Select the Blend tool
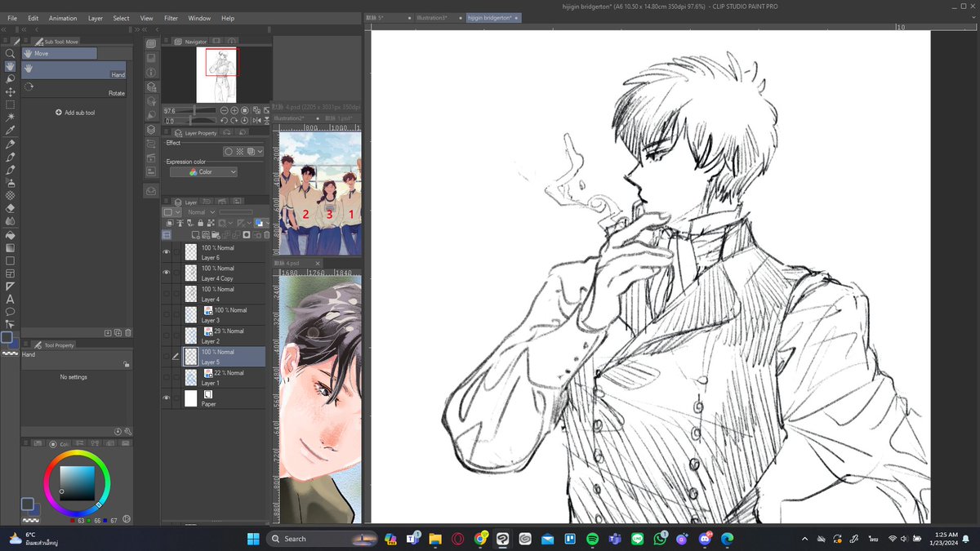980x551 pixels. (10, 221)
